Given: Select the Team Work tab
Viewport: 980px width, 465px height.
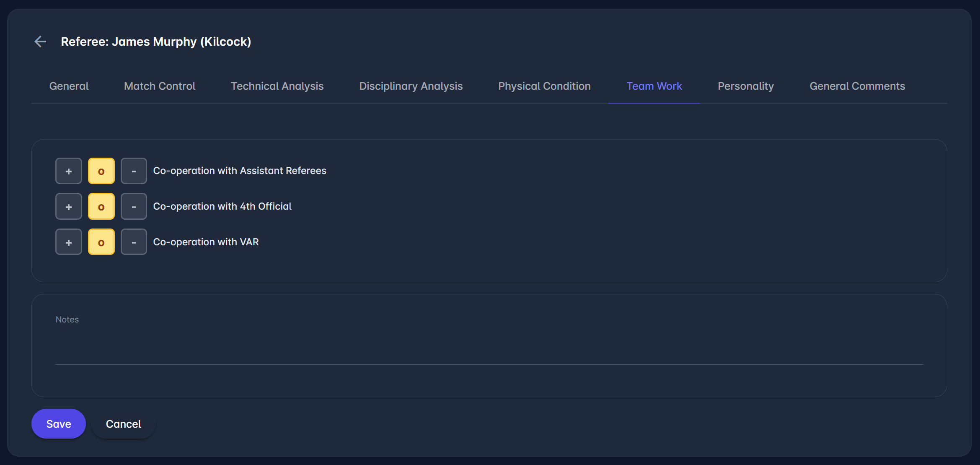Looking at the screenshot, I should click(654, 86).
